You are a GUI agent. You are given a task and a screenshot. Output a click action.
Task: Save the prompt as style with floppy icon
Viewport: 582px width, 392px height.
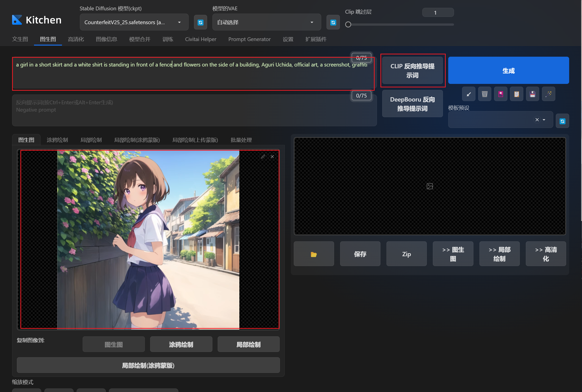(532, 94)
